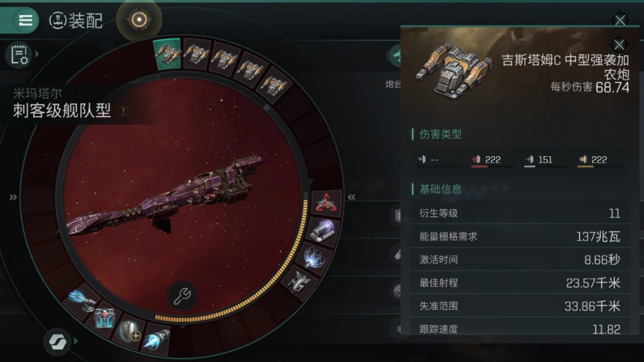Open the fitting notes settings icon
This screenshot has height=362, width=644.
pos(19,54)
